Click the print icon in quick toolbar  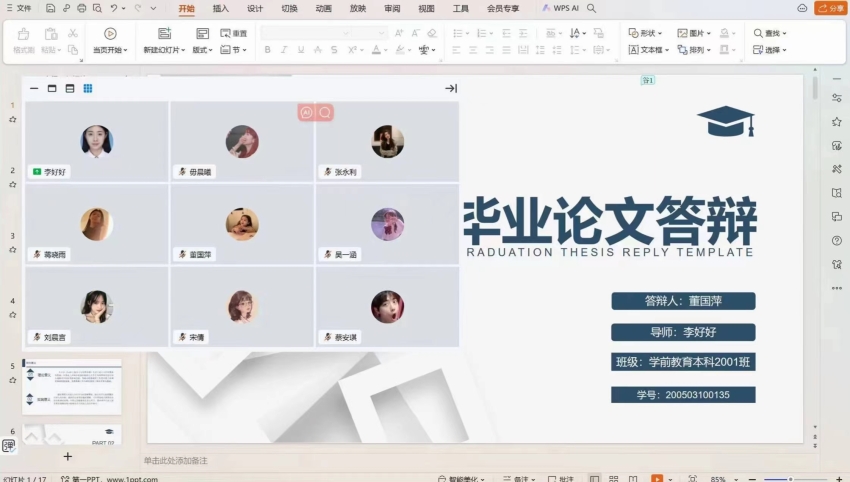[81, 8]
